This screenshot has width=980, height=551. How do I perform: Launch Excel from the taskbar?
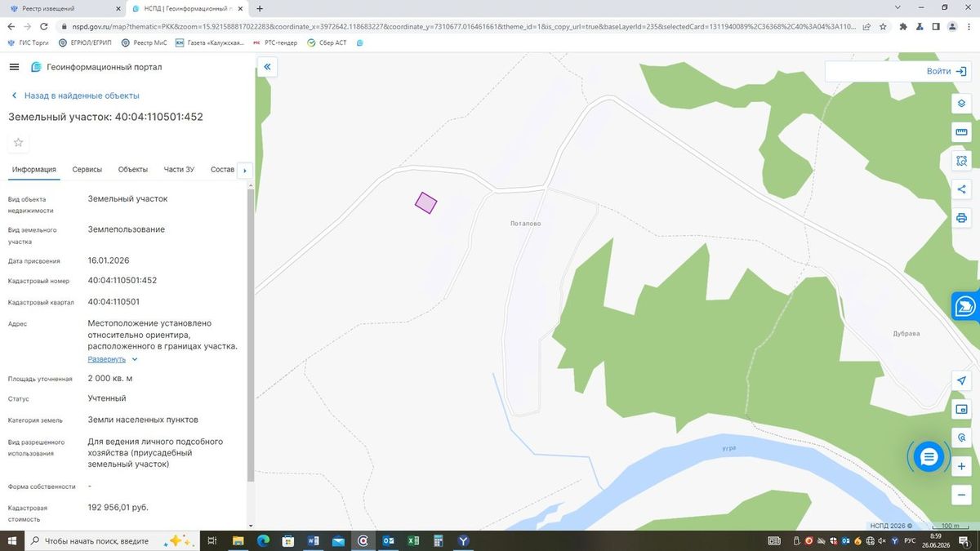[413, 540]
